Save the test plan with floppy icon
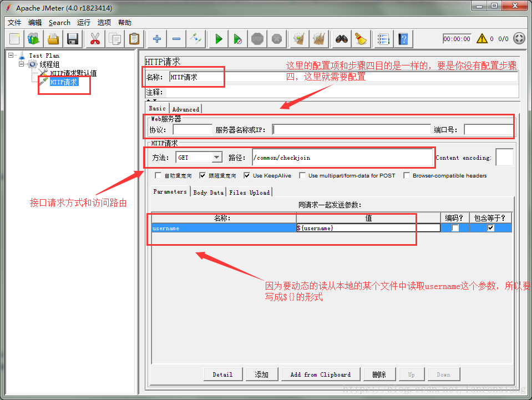Image resolution: width=532 pixels, height=400 pixels. (x=73, y=39)
